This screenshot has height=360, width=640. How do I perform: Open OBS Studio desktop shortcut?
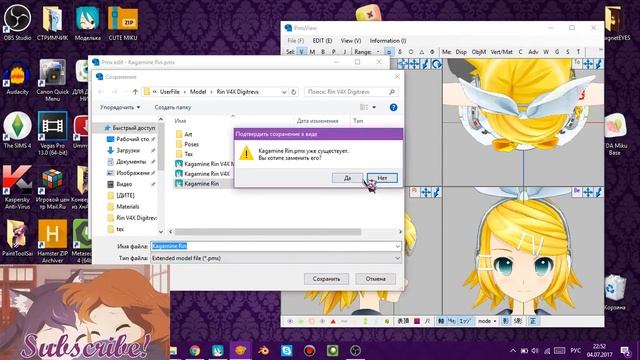(x=17, y=23)
